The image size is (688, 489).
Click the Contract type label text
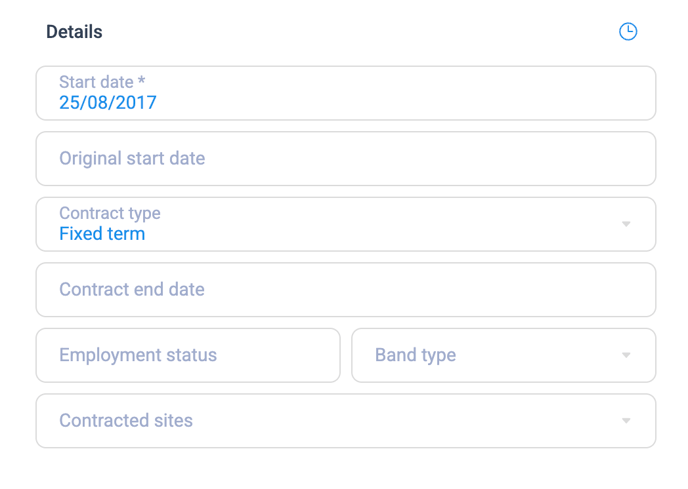pyautogui.click(x=110, y=213)
